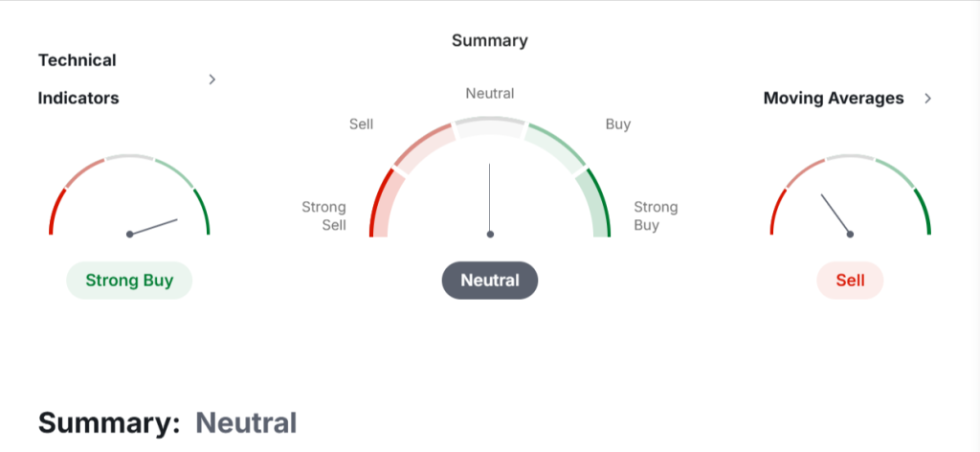This screenshot has width=980, height=452.
Task: Open the Moving Averages chevron arrow
Action: [927, 98]
